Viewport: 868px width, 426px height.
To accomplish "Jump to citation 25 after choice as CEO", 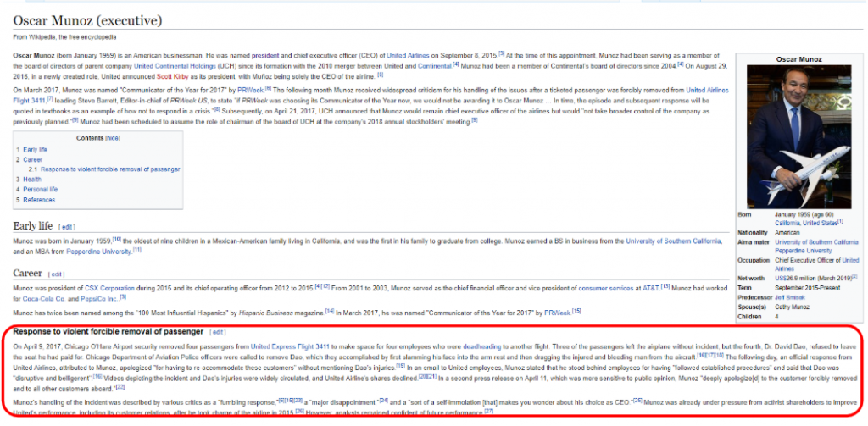I will tap(637, 401).
